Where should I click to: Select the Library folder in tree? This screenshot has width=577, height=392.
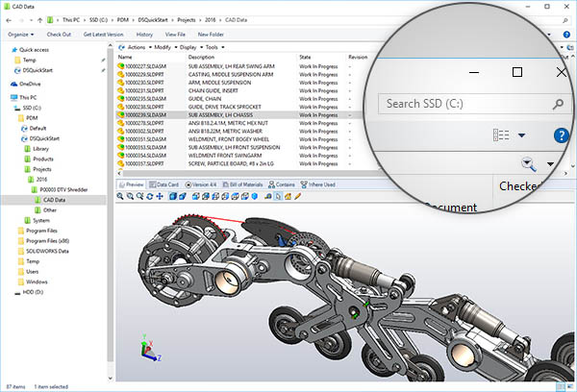click(x=37, y=149)
